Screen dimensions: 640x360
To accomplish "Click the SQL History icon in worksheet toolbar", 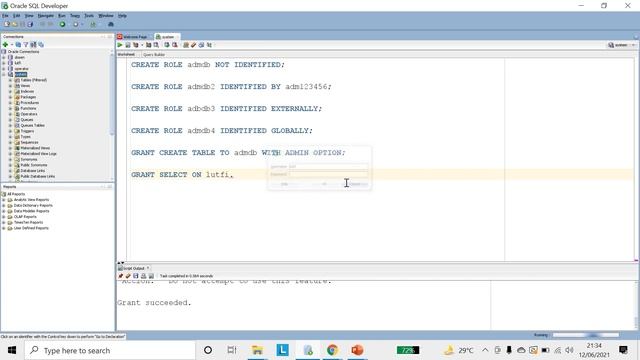I will pos(201,45).
